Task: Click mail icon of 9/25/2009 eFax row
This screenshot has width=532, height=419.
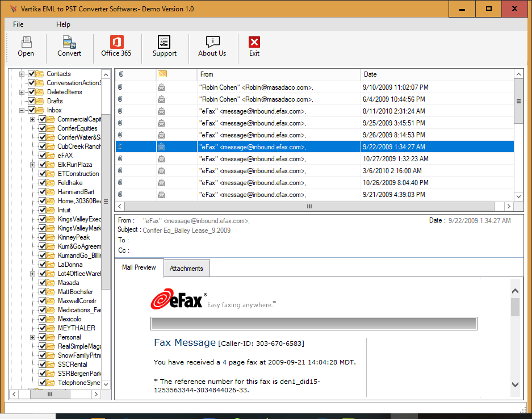Action: pos(161,123)
